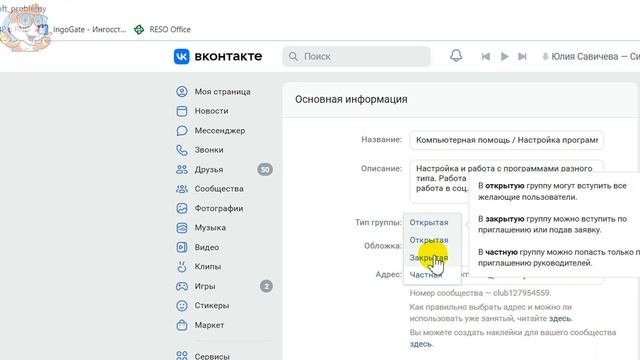This screenshot has height=360, width=640.
Task: Click the VK logo icon
Action: tap(181, 56)
